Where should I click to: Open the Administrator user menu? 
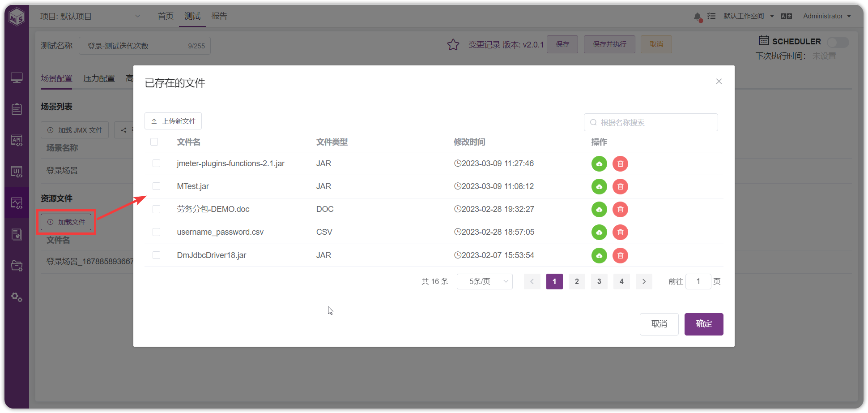(827, 16)
